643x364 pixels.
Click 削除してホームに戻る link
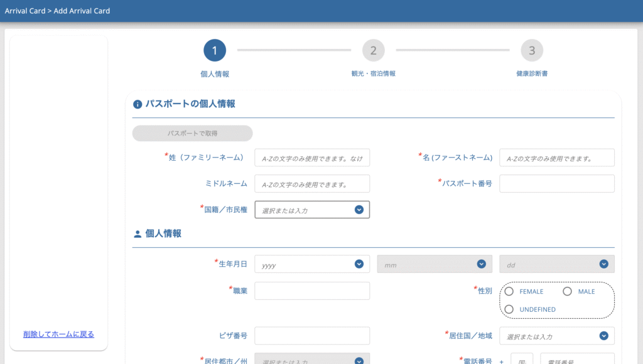click(x=58, y=334)
